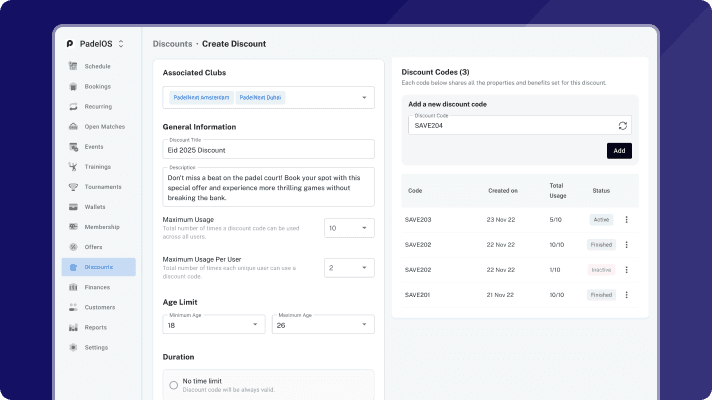Click the PadelOS logo icon
712x400 pixels.
[x=69, y=44]
